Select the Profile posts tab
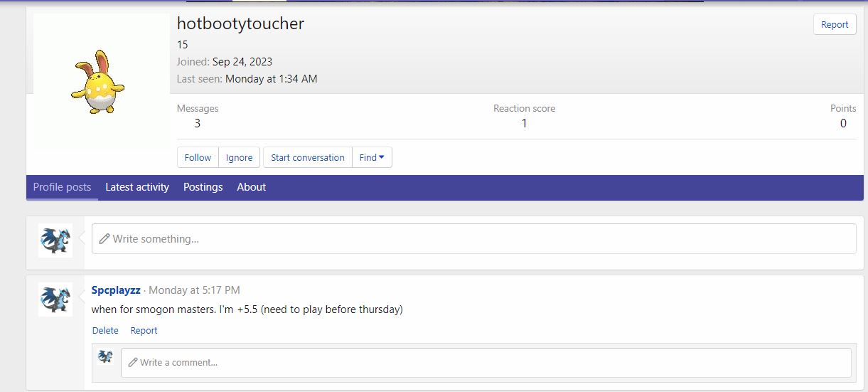The image size is (868, 392). click(x=63, y=187)
